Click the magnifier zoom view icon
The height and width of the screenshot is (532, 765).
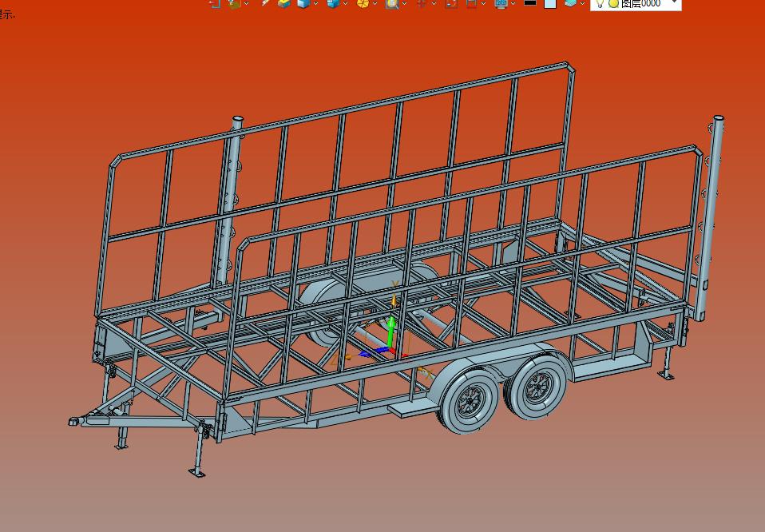point(392,4)
